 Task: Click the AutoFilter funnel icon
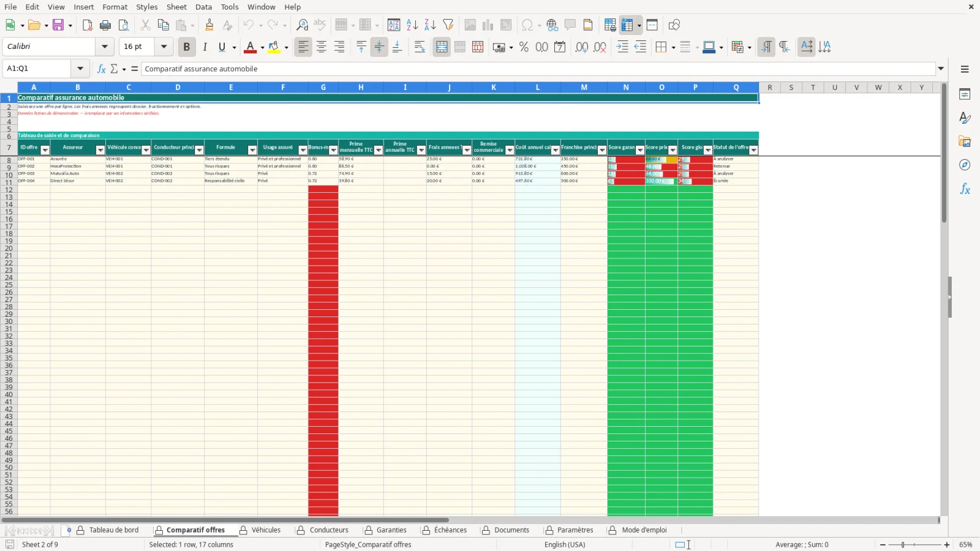click(448, 25)
